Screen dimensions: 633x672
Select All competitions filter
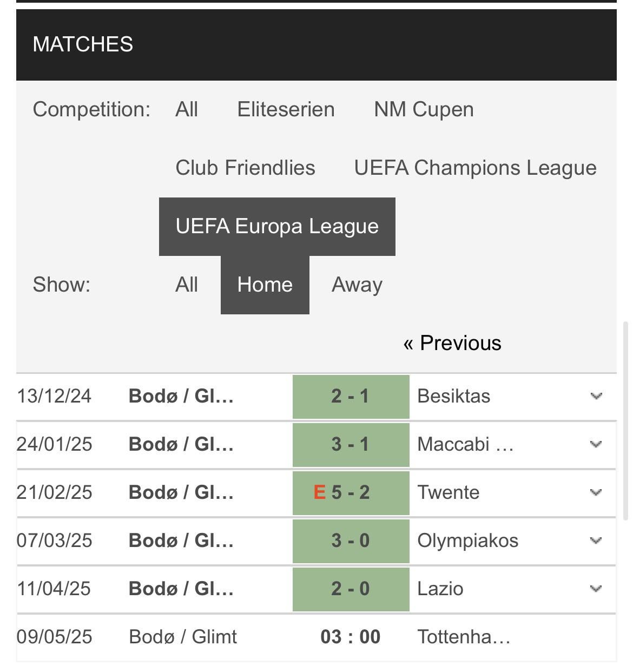[186, 109]
